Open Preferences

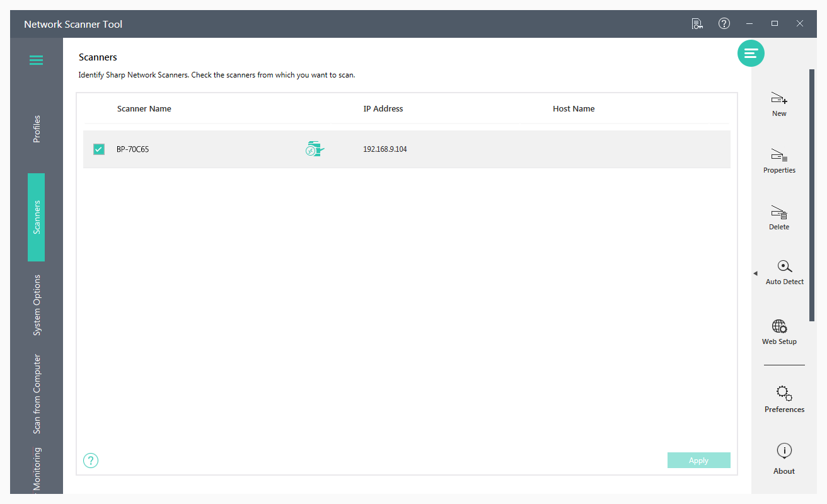pyautogui.click(x=784, y=399)
